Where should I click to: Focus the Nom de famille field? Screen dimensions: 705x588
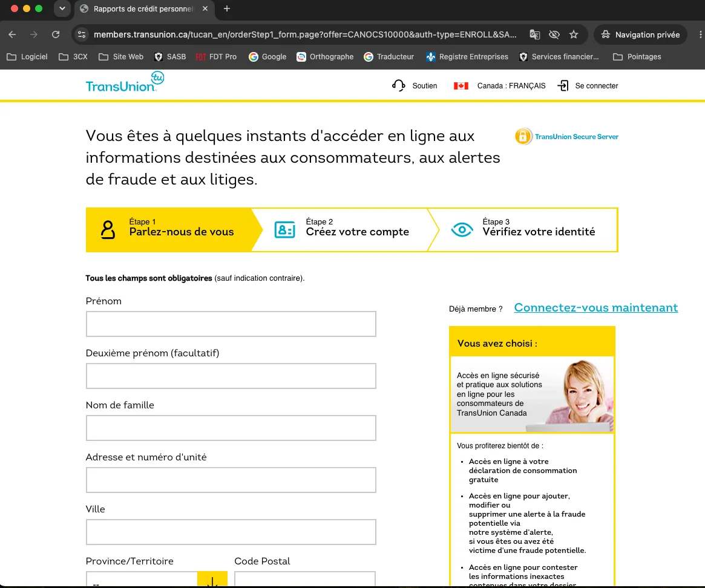(x=231, y=428)
